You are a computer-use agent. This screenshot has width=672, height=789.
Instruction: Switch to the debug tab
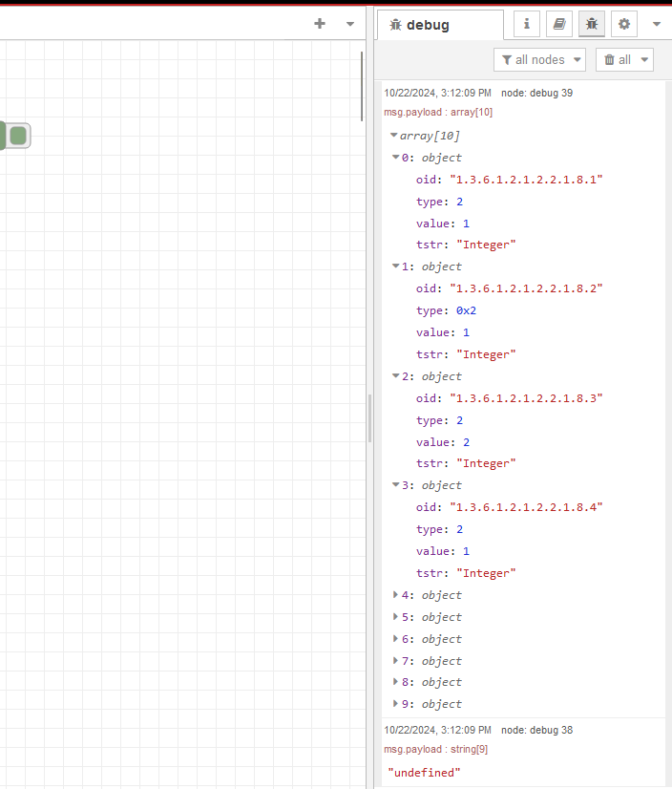tap(439, 25)
